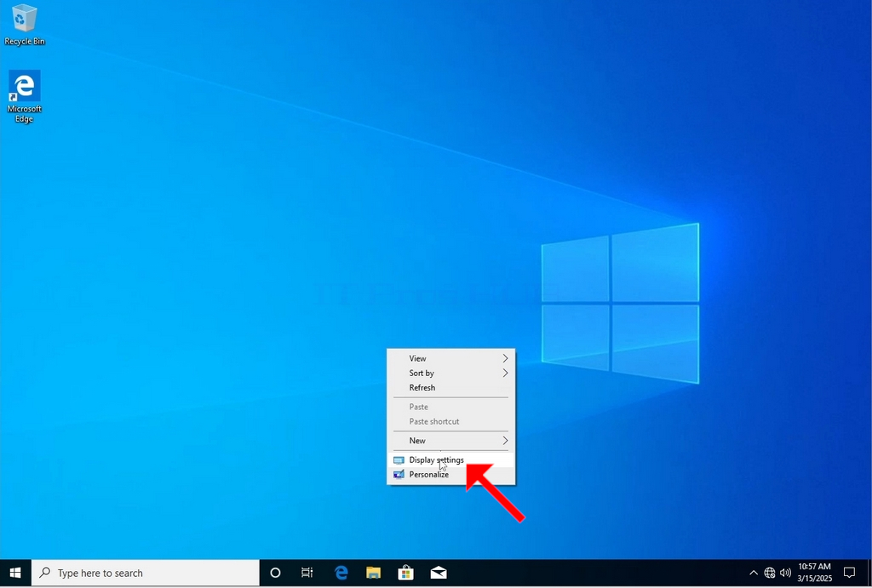Screen dimensions: 872x588
Task: Open File Explorer from the taskbar
Action: [x=373, y=573]
